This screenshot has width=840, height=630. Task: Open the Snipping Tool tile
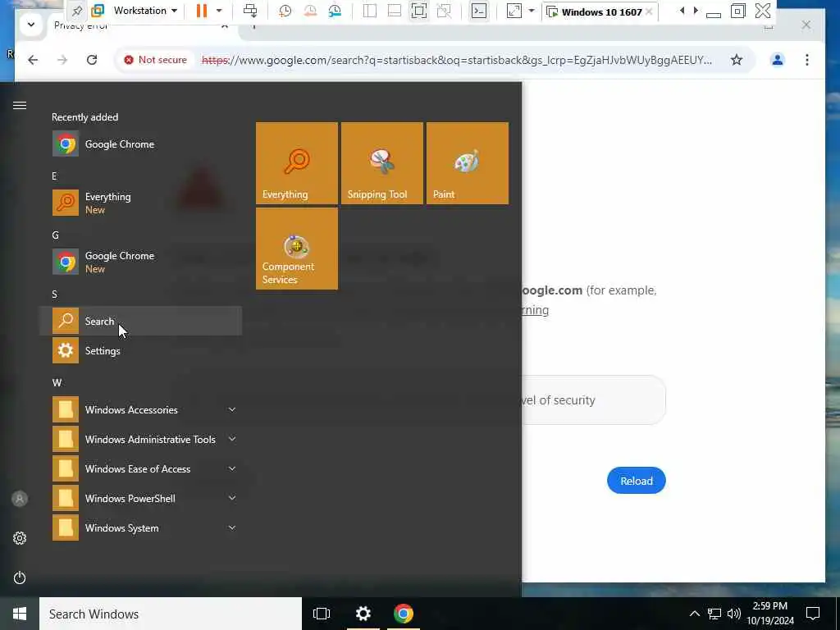[x=382, y=163]
